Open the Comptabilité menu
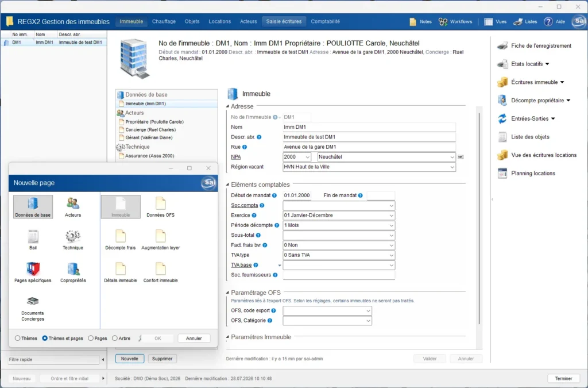This screenshot has width=588, height=388. (326, 21)
